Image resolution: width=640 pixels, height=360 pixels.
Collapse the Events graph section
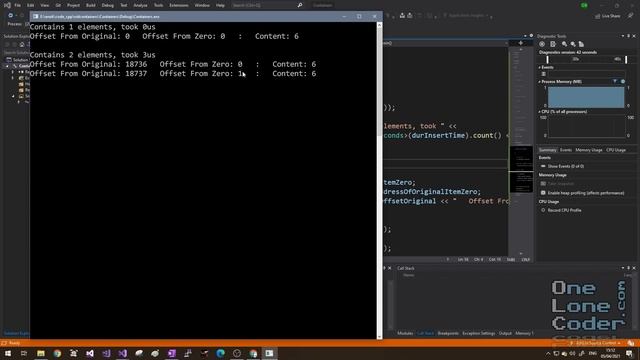tap(540, 67)
